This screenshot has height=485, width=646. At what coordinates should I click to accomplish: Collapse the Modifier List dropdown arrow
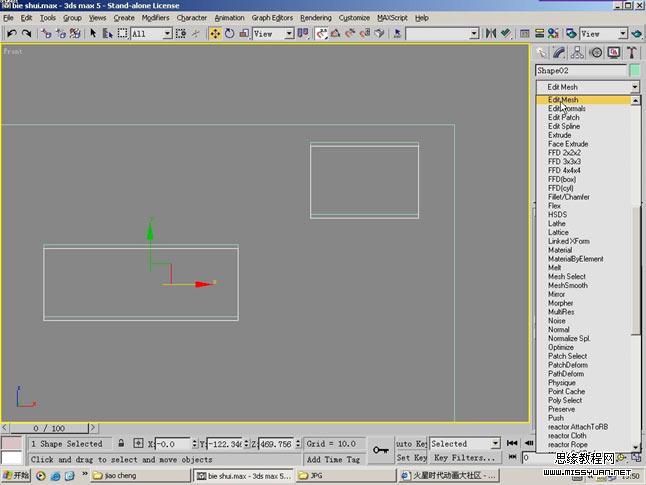pos(634,87)
